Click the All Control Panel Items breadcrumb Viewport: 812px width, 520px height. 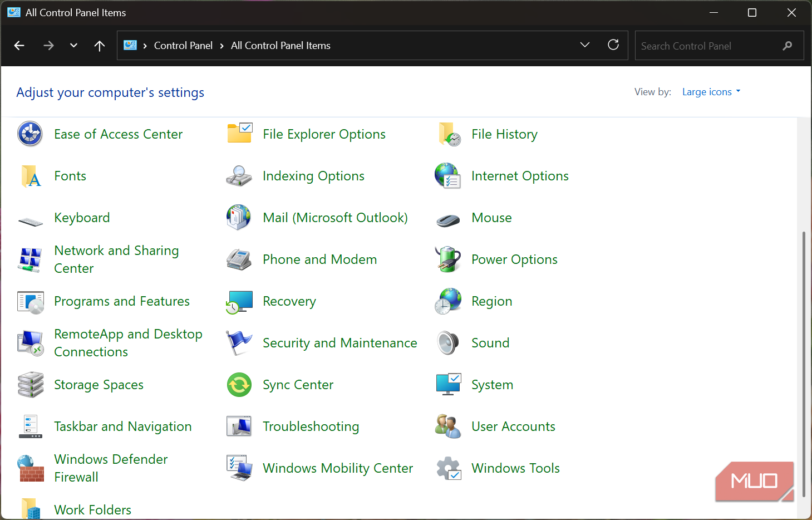pos(280,46)
